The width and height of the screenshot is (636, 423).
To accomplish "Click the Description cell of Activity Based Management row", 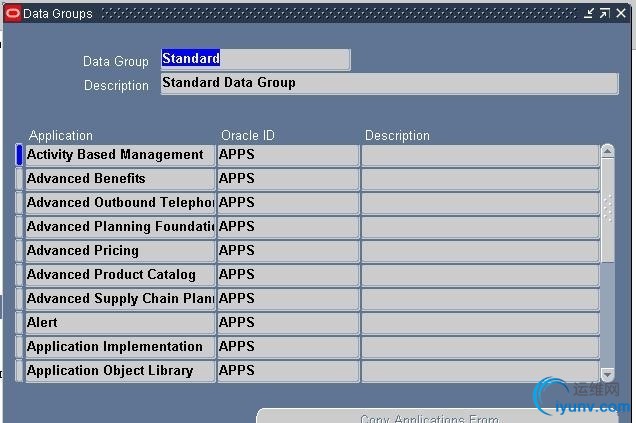I will (x=481, y=155).
